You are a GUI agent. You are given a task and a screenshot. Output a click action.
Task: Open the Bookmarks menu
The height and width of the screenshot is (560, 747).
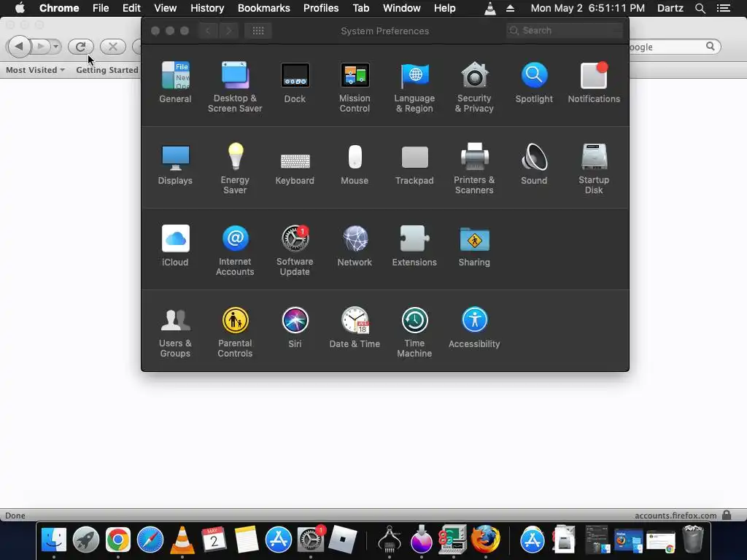pos(264,8)
